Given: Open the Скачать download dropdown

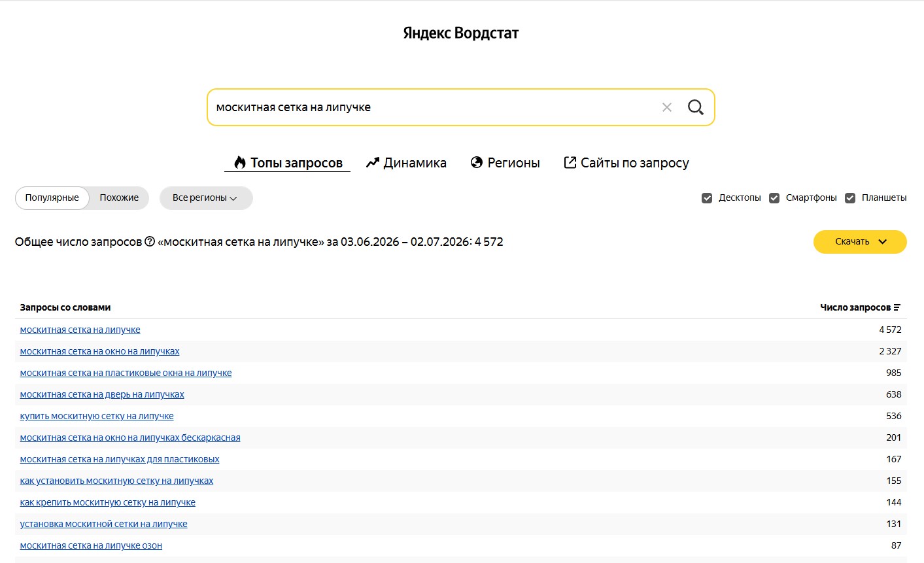Looking at the screenshot, I should pos(860,242).
